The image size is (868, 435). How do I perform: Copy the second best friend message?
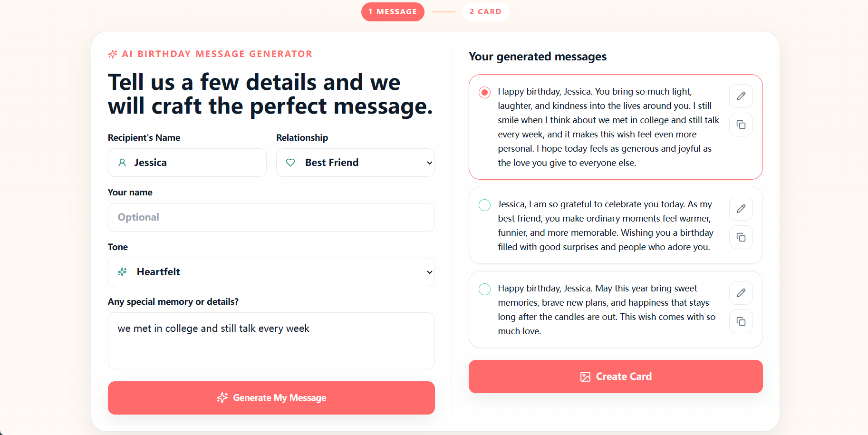[741, 237]
